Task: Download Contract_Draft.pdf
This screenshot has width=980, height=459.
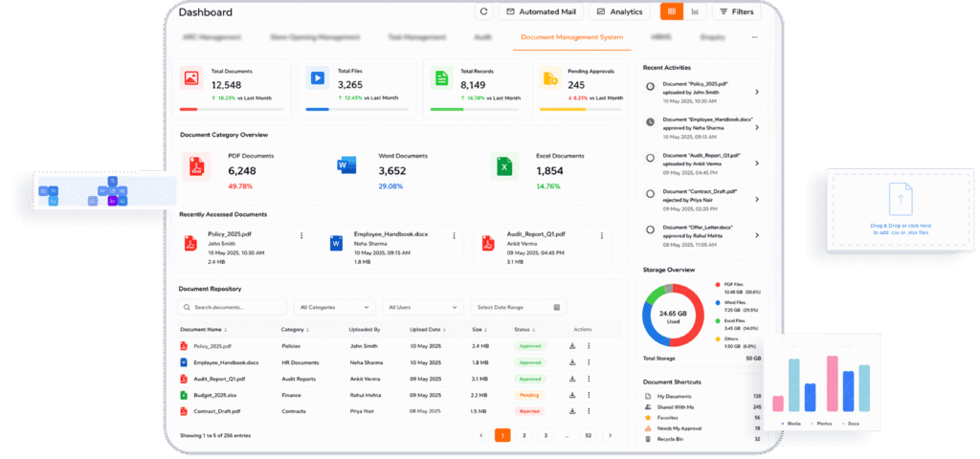Action: (x=572, y=411)
